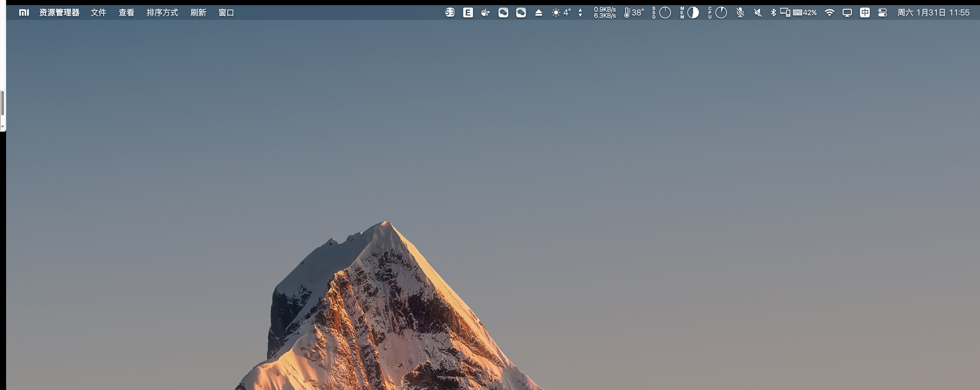The image size is (980, 390).
Task: Open the 文件 menu
Action: [98, 12]
